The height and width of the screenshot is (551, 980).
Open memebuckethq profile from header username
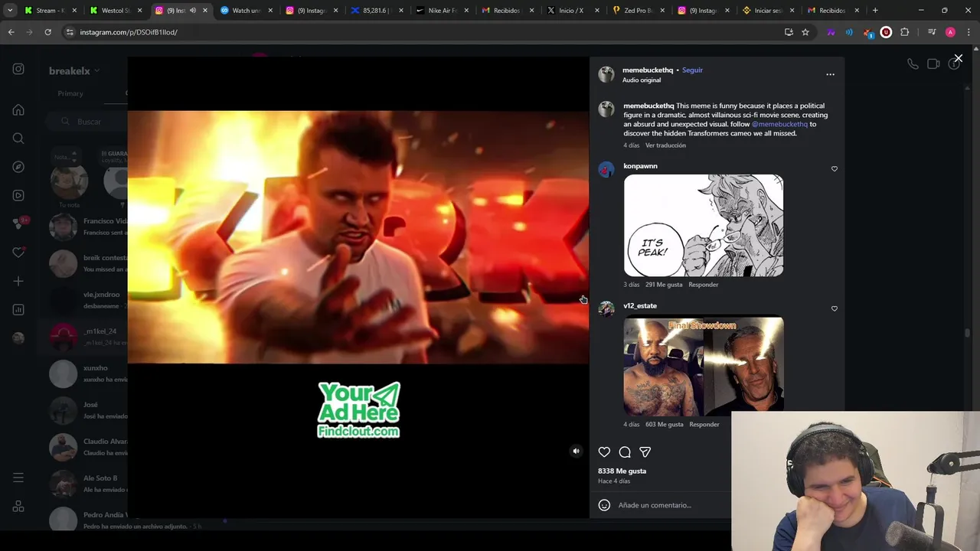[648, 70]
